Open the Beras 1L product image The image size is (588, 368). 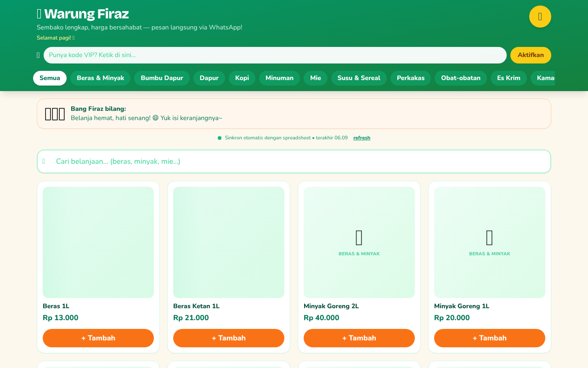98,242
